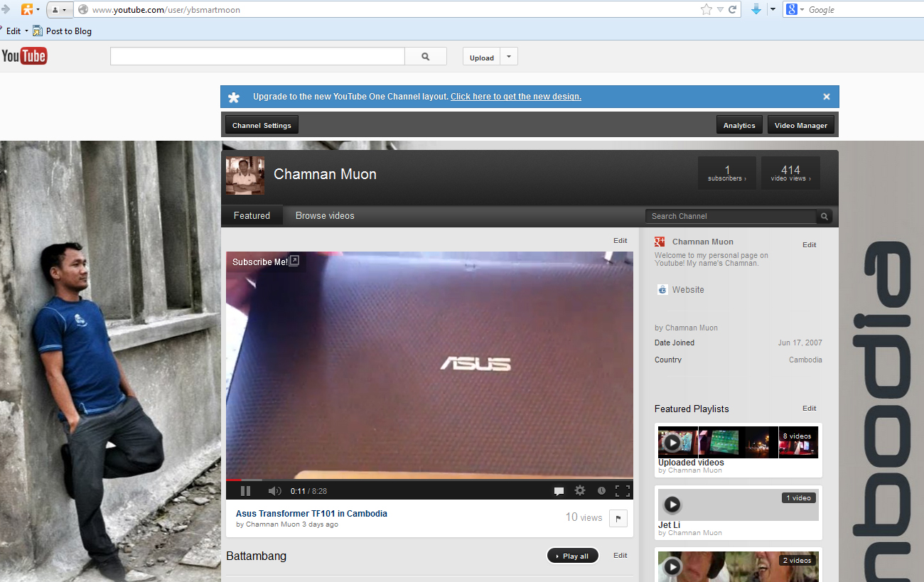
Task: Click the 10 views count text
Action: (584, 517)
